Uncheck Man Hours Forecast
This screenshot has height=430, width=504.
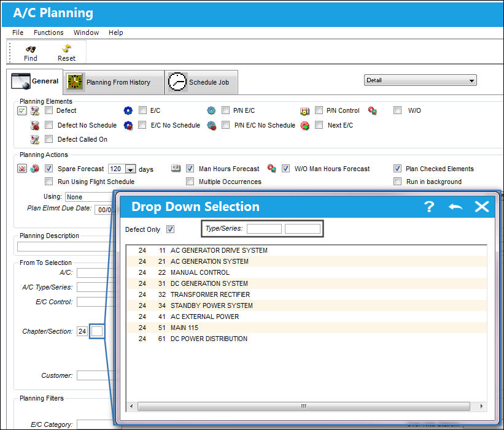(190, 168)
